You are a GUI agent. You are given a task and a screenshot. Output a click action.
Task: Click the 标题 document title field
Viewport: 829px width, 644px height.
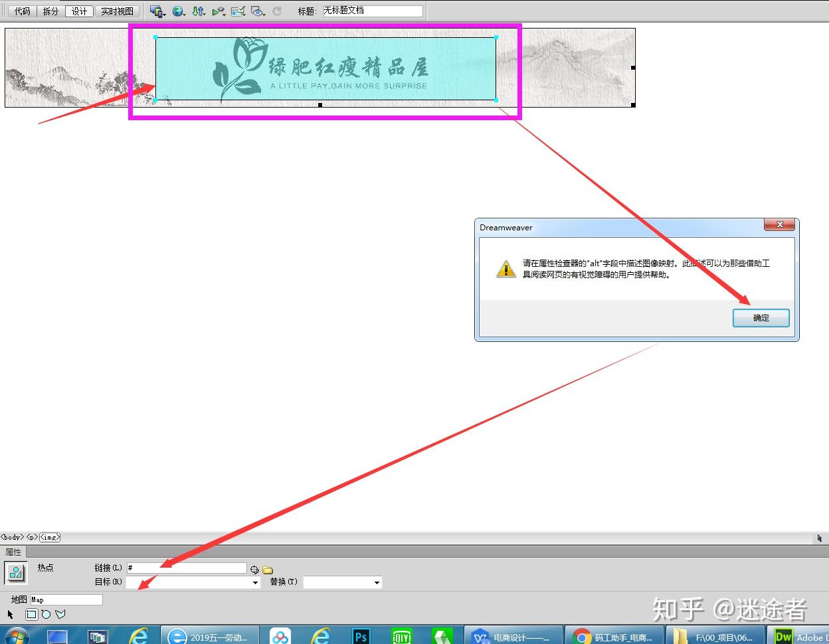point(373,11)
